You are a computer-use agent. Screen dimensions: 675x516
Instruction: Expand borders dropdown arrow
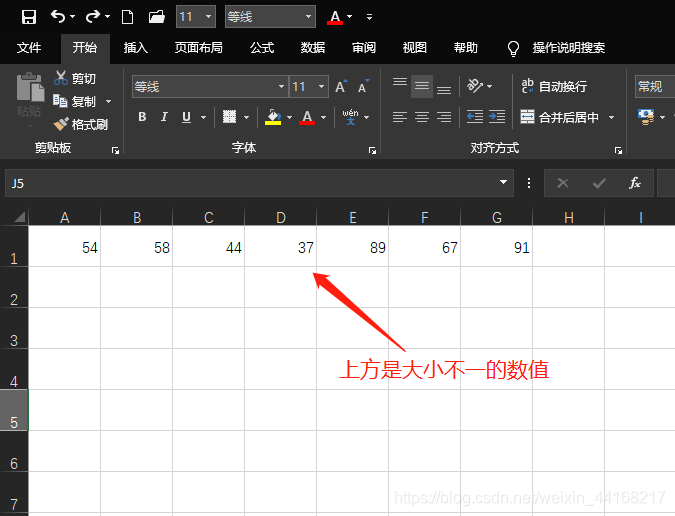[246, 117]
